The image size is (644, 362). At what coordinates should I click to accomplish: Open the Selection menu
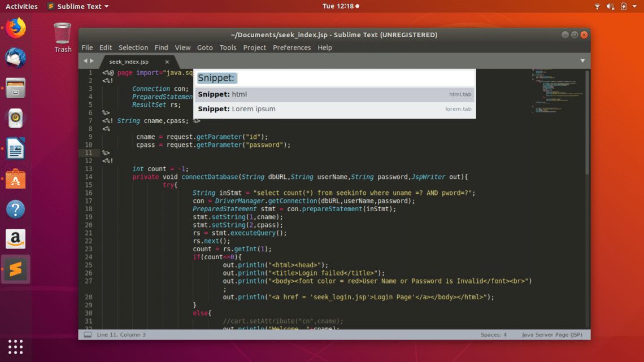133,47
